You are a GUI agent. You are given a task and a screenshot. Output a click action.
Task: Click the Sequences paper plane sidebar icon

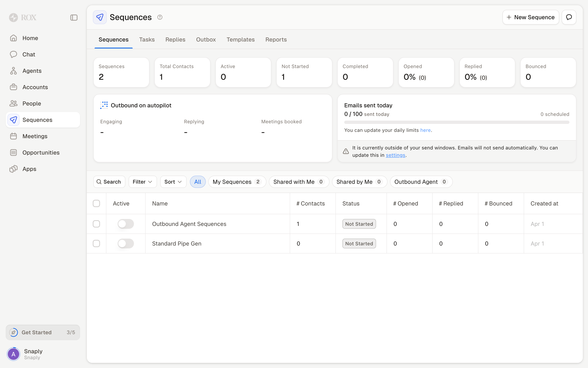tap(14, 120)
